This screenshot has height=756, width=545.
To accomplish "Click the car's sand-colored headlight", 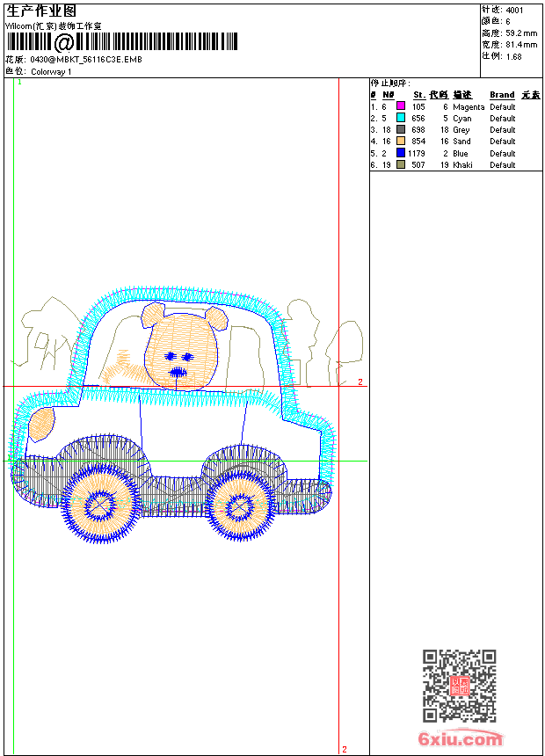I will (41, 425).
